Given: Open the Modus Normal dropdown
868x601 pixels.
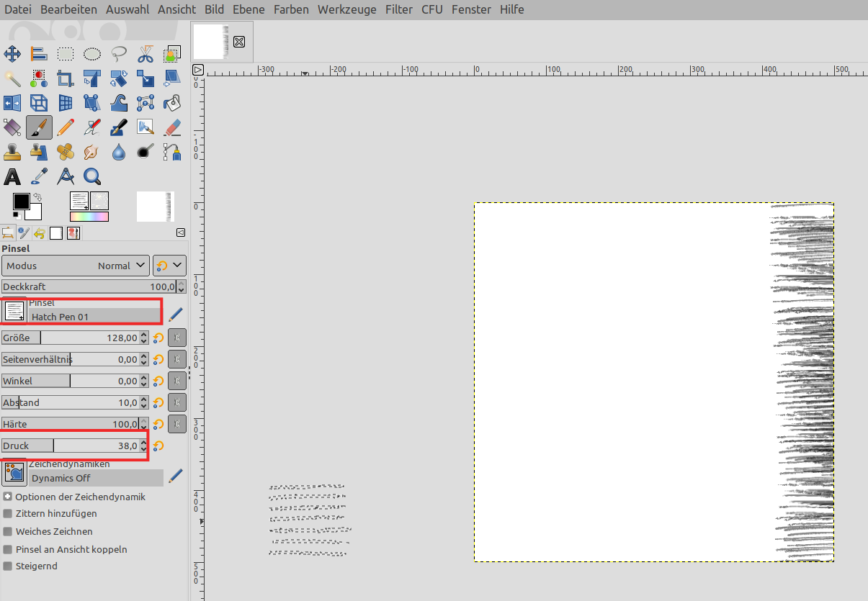Looking at the screenshot, I should pyautogui.click(x=76, y=266).
